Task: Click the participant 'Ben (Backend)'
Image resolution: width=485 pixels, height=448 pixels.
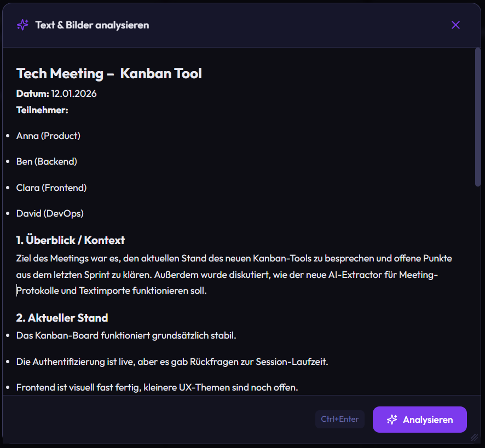Action: click(x=47, y=161)
